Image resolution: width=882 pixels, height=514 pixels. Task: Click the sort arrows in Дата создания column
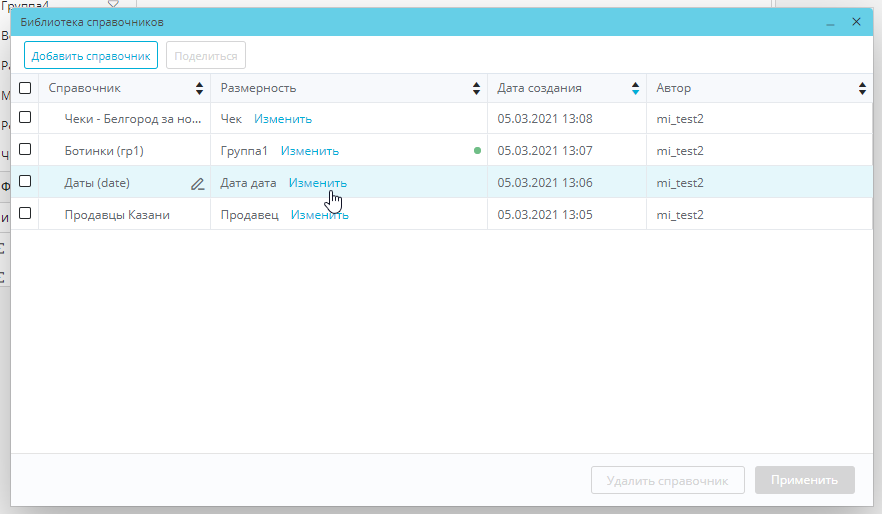pyautogui.click(x=635, y=89)
